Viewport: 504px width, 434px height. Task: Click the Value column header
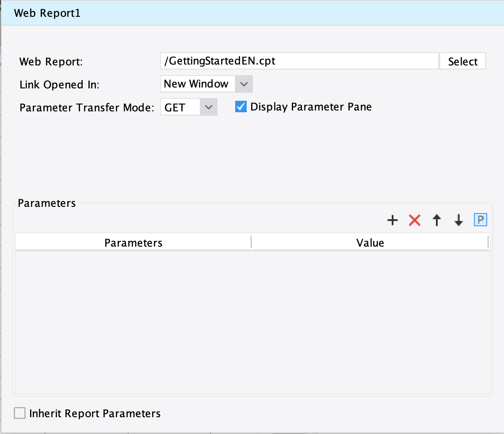(370, 243)
